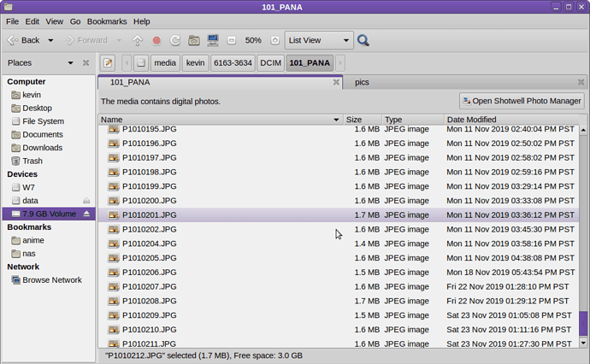Close the pics tab

[581, 82]
